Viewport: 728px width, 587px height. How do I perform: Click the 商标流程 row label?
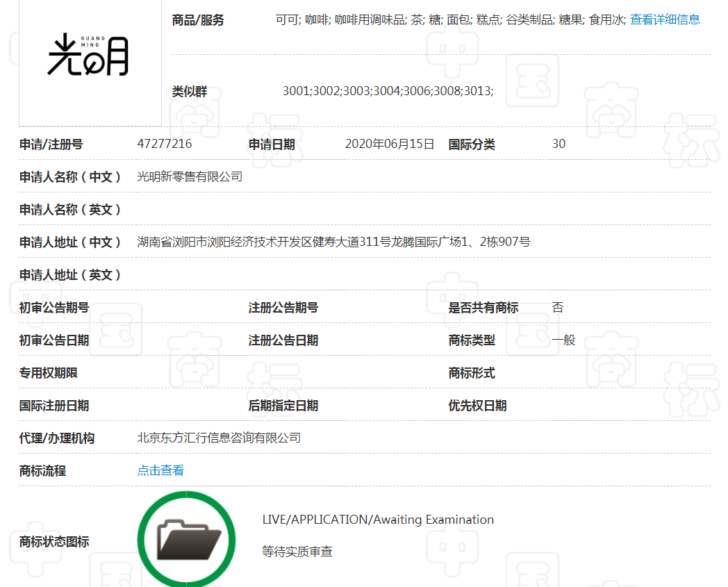pyautogui.click(x=42, y=470)
